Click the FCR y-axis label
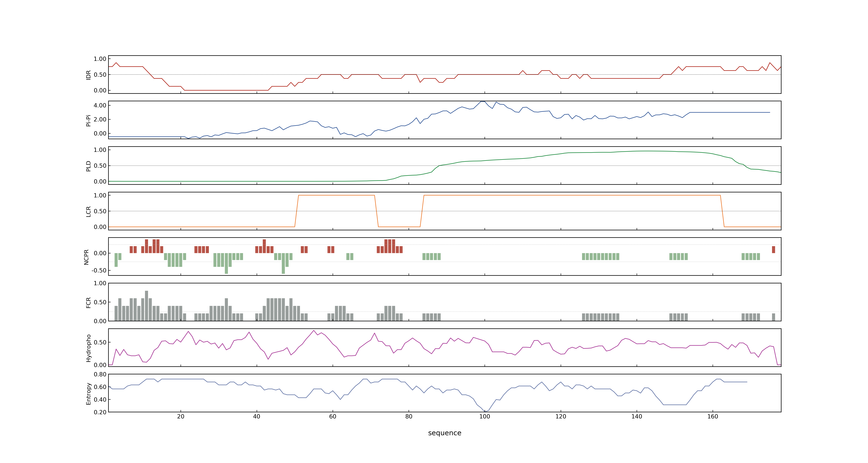The image size is (868, 463). click(x=88, y=302)
